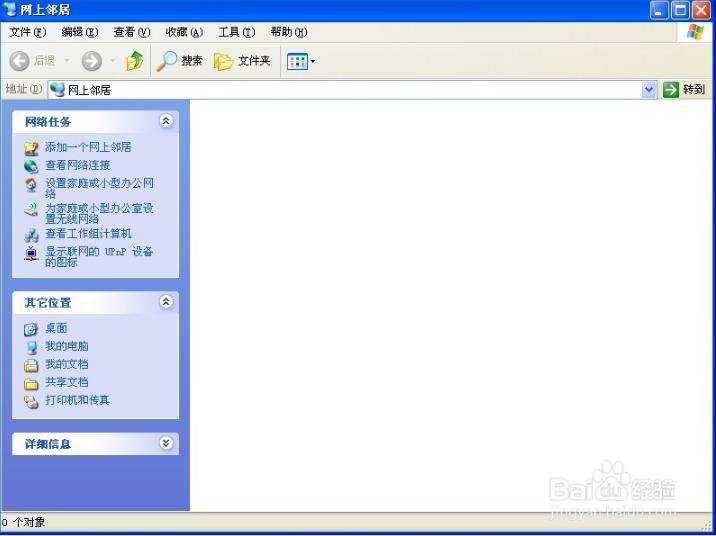Open the view mode dropdown button
The height and width of the screenshot is (536, 716).
point(301,61)
